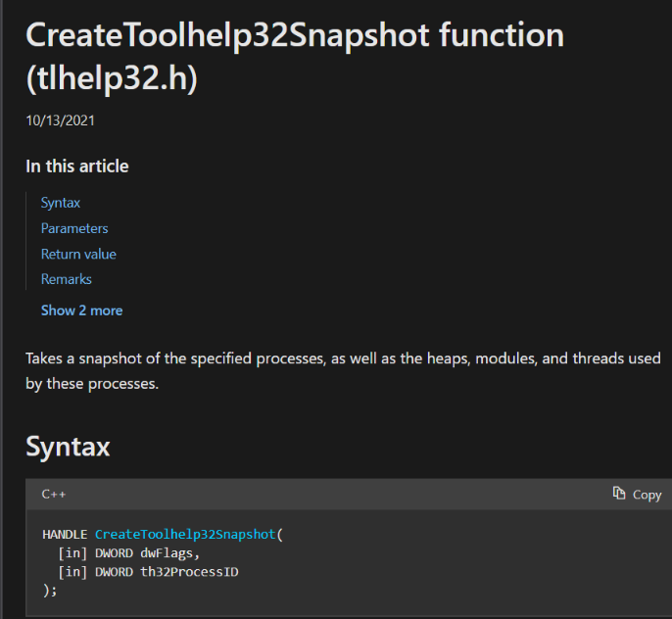The image size is (672, 619).
Task: Click the snapshot description paragraph
Action: tap(343, 370)
